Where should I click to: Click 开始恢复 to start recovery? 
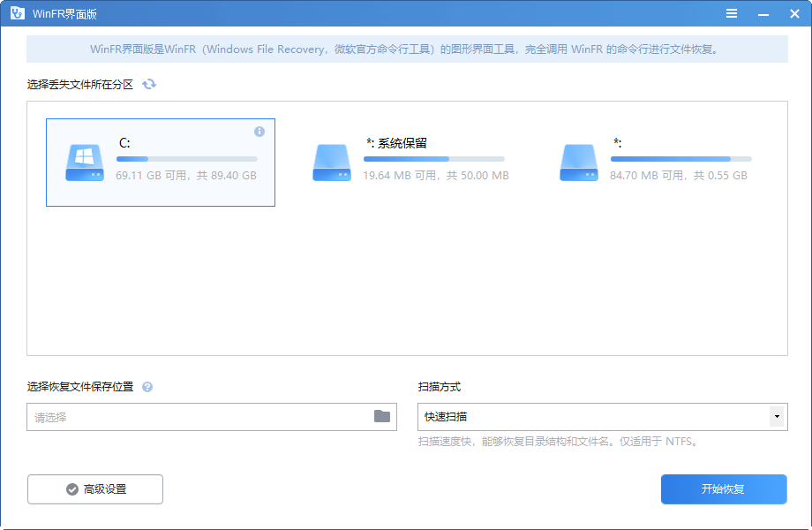724,489
